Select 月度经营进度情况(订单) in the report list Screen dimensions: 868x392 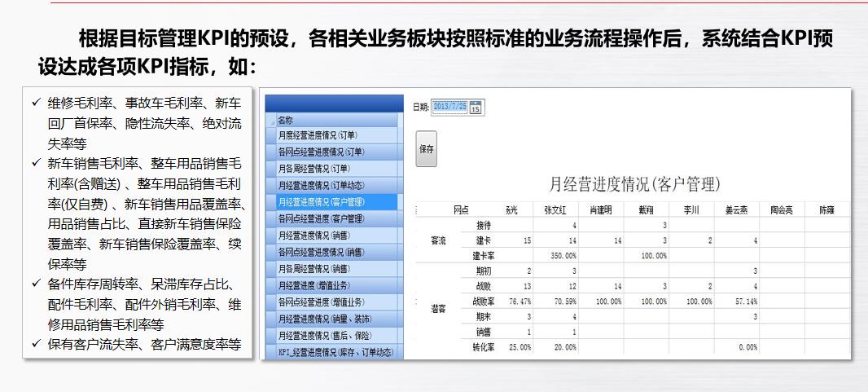click(x=318, y=135)
